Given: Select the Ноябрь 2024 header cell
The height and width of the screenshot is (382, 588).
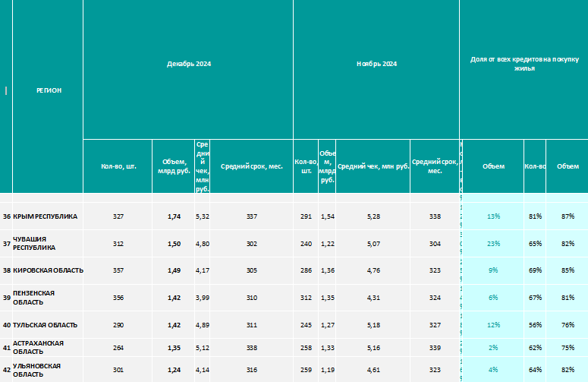Looking at the screenshot, I should [376, 64].
